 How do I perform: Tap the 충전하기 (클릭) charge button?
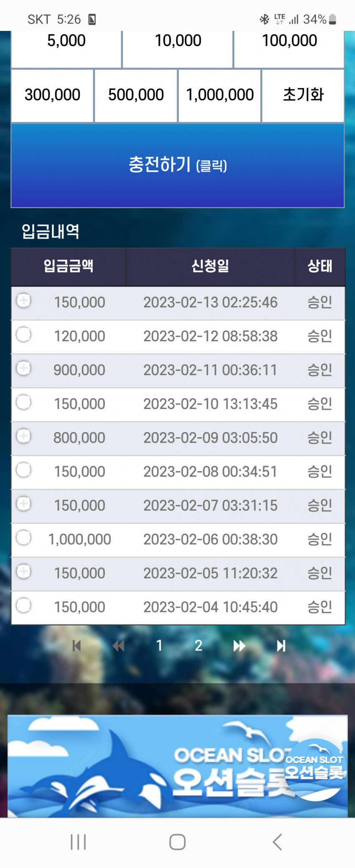tap(177, 165)
